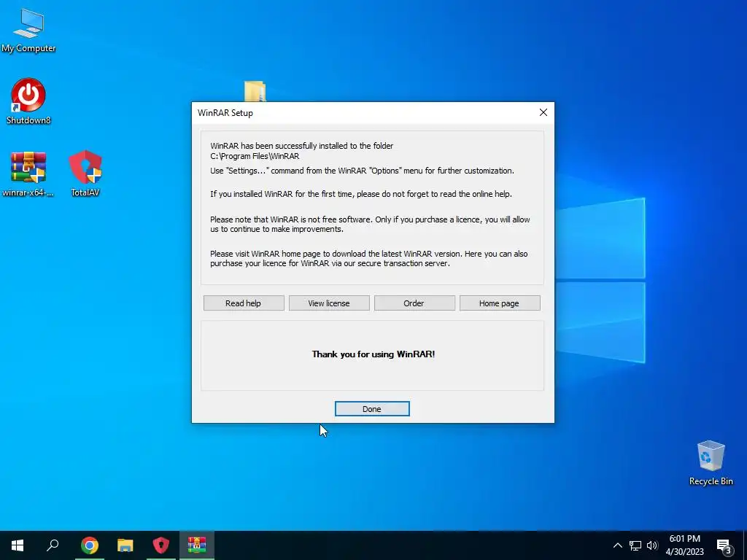
Task: Open the Windows Start menu
Action: click(18, 545)
